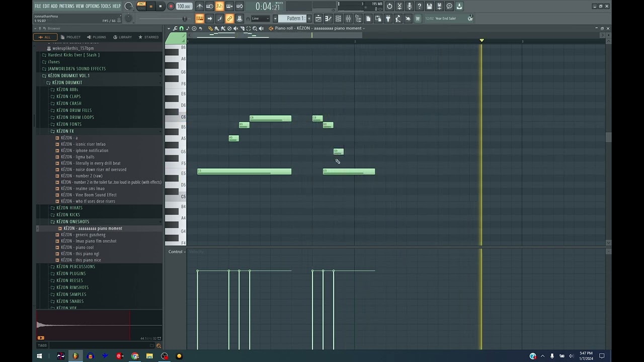Open the mixer icon
Image resolution: width=644 pixels, height=362 pixels.
[x=348, y=18]
